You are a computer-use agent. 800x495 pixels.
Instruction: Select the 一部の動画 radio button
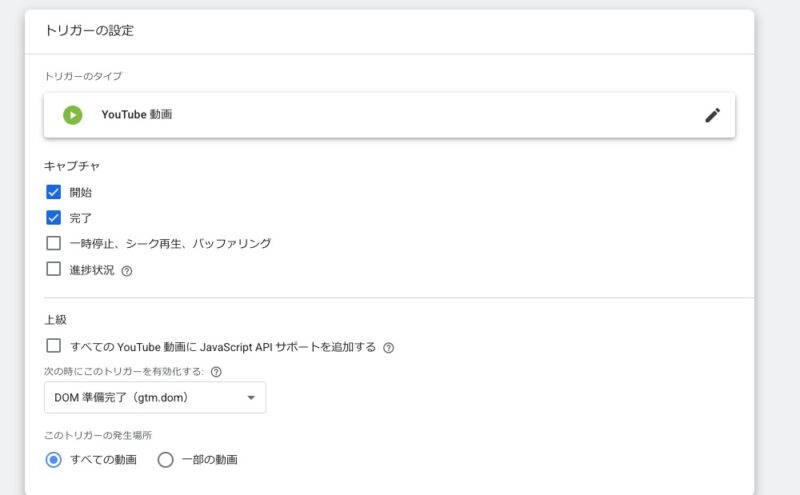pyautogui.click(x=165, y=460)
